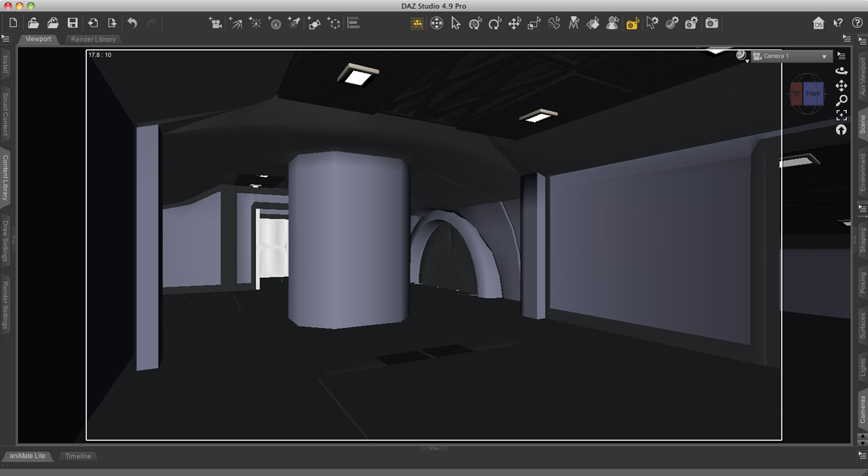Click the Undo arrow icon
This screenshot has height=476, width=868.
132,23
